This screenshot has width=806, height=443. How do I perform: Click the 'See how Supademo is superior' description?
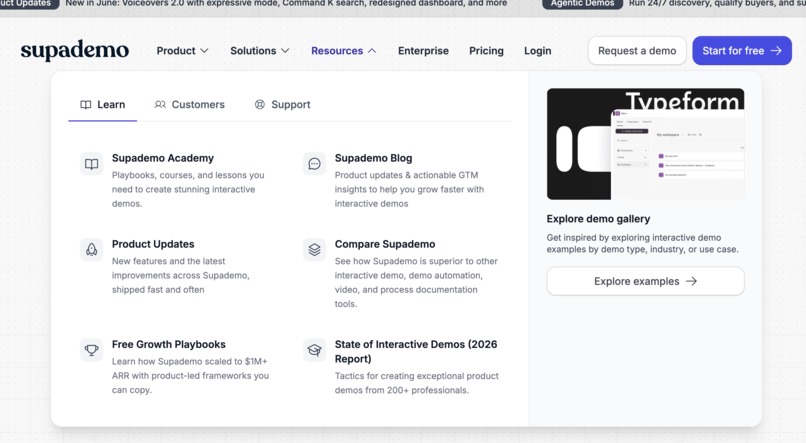click(416, 282)
